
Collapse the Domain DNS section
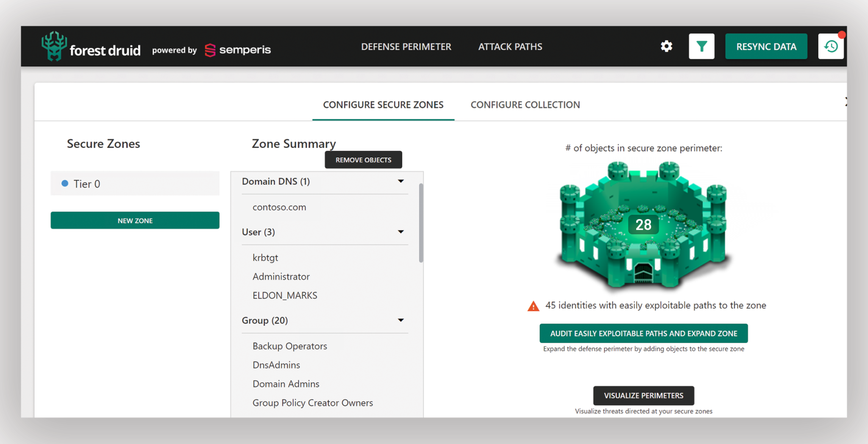coord(401,181)
